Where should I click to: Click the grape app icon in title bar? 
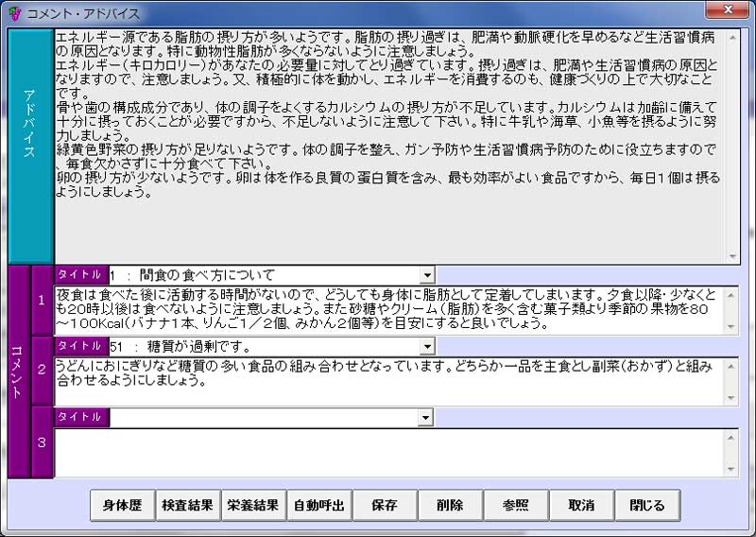coord(15,13)
